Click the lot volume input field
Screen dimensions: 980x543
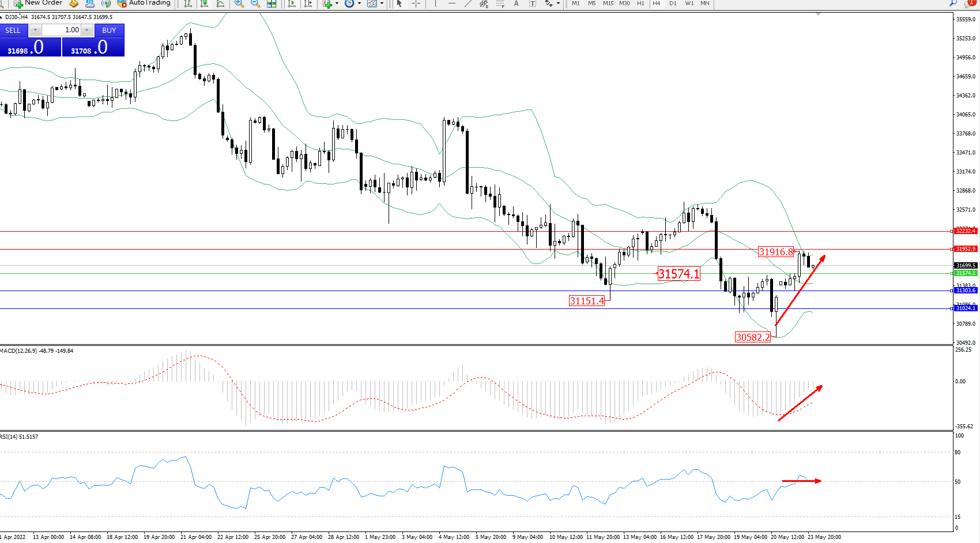tap(61, 30)
